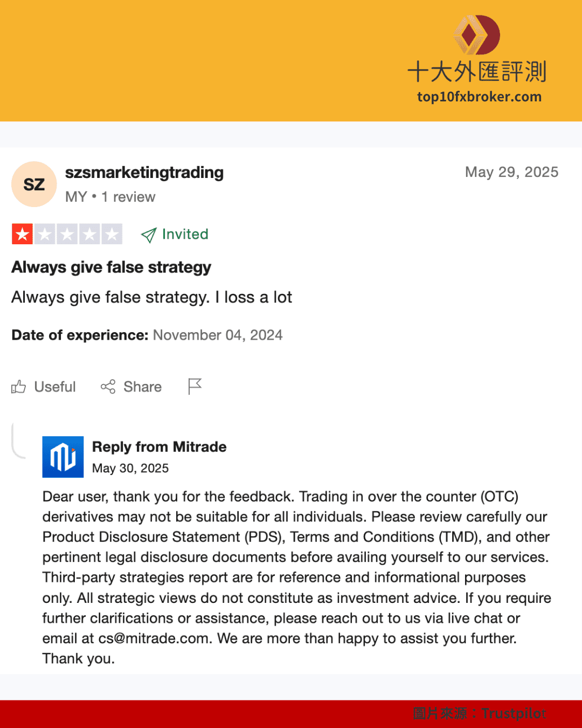Click the Trustpilot source caption
Screen dimensions: 582x728
480,713
